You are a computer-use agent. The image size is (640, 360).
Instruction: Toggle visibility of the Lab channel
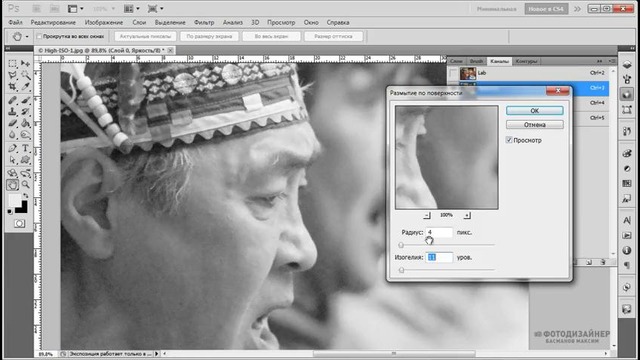click(453, 73)
